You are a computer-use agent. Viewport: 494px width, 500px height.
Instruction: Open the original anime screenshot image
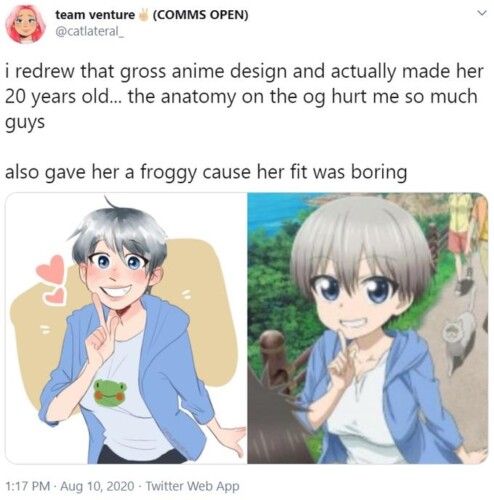368,328
